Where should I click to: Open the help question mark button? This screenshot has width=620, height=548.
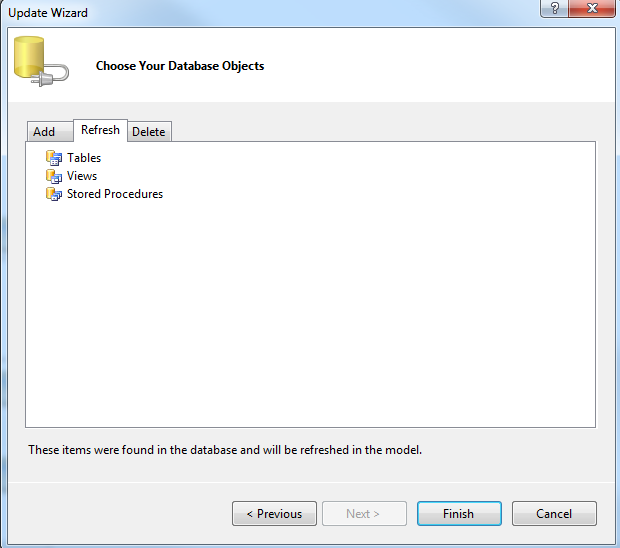(554, 8)
